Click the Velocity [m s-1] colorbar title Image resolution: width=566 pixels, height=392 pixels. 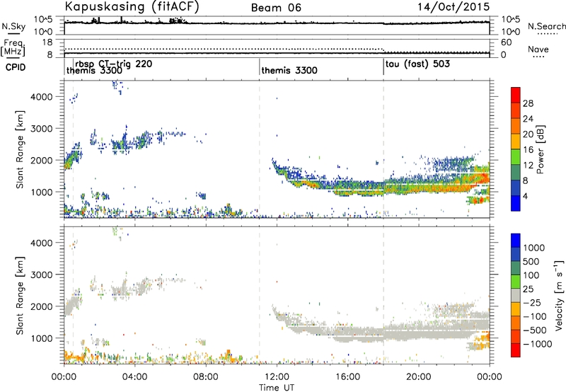(x=559, y=295)
